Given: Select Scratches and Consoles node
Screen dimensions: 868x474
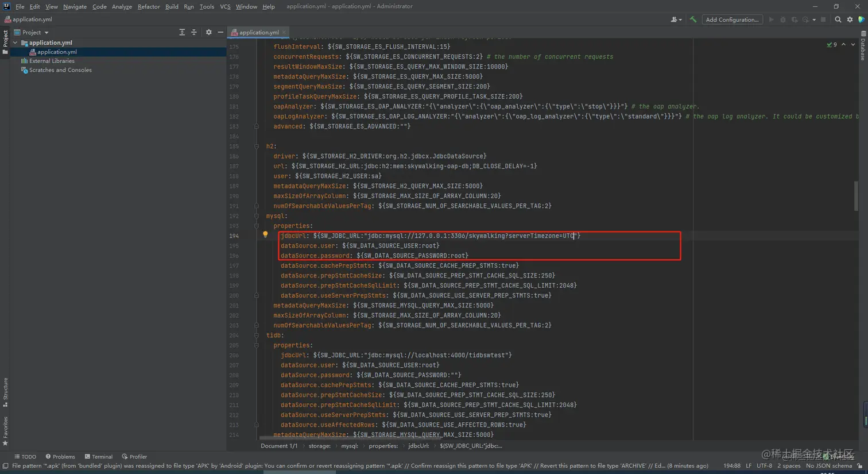Looking at the screenshot, I should tap(56, 70).
